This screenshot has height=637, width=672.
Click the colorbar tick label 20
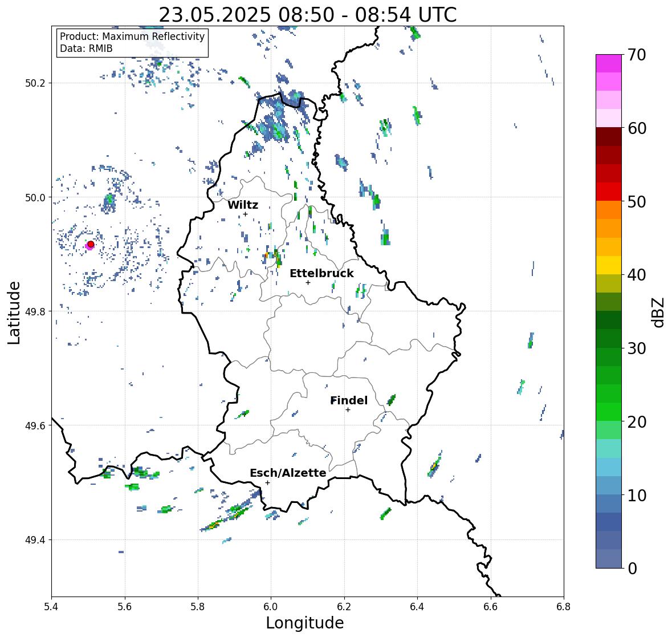(637, 422)
